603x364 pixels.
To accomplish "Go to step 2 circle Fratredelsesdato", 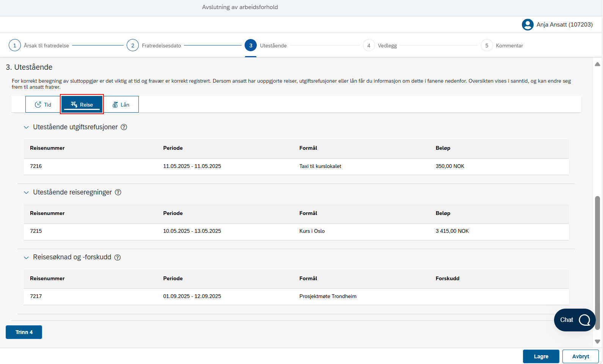I will [x=133, y=45].
